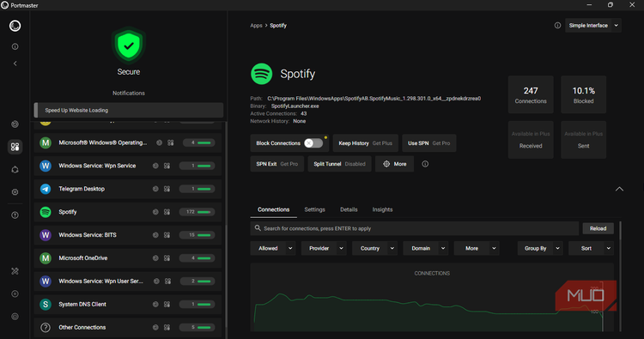Click the Sent Available in Plus card
Screen dimensions: 644x339
tap(583, 140)
